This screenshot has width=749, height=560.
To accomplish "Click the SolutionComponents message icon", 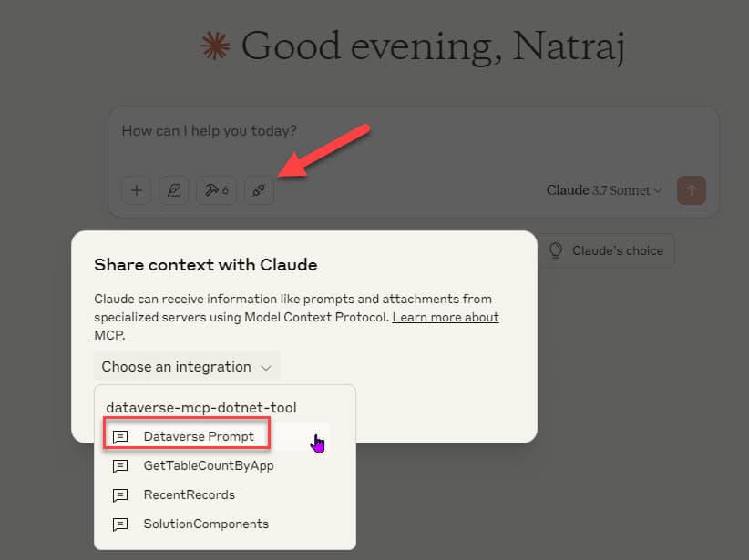I will (x=120, y=524).
